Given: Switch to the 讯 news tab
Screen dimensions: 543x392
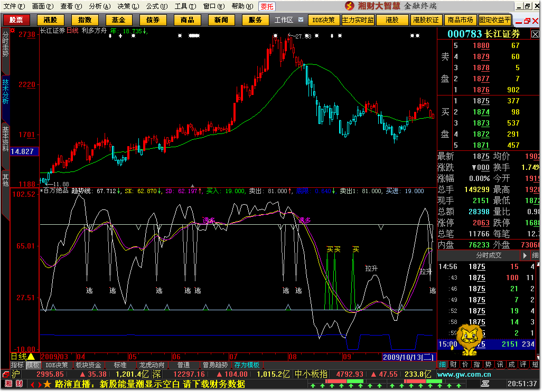Looking at the screenshot, I should tap(500, 365).
